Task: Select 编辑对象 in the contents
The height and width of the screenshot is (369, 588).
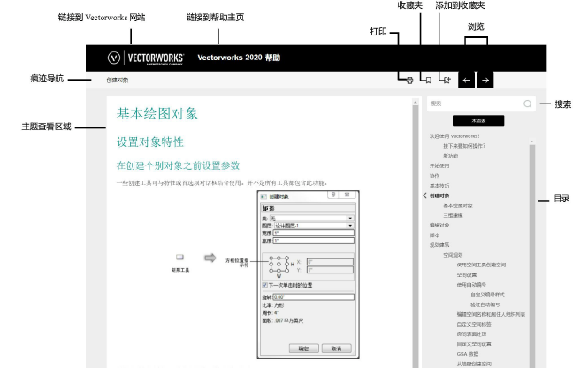Action: 439,226
